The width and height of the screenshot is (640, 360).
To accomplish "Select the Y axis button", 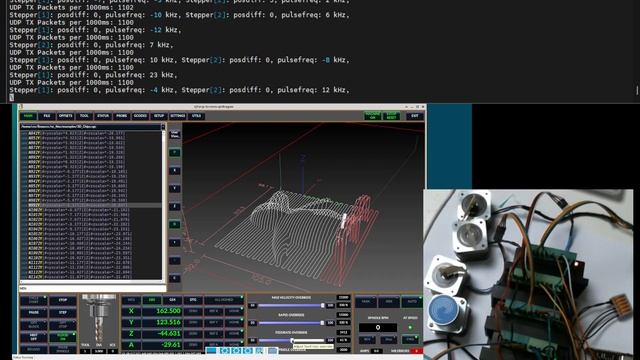I will [131, 322].
